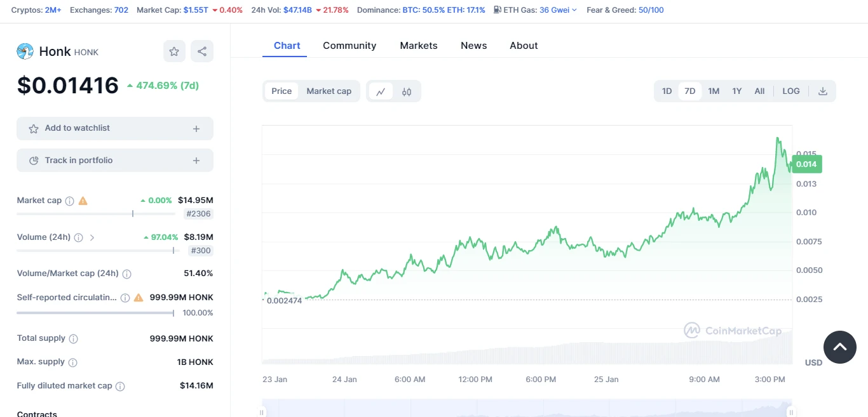Image resolution: width=868 pixels, height=417 pixels.
Task: Click plus on Track in portfolio
Action: click(x=196, y=161)
